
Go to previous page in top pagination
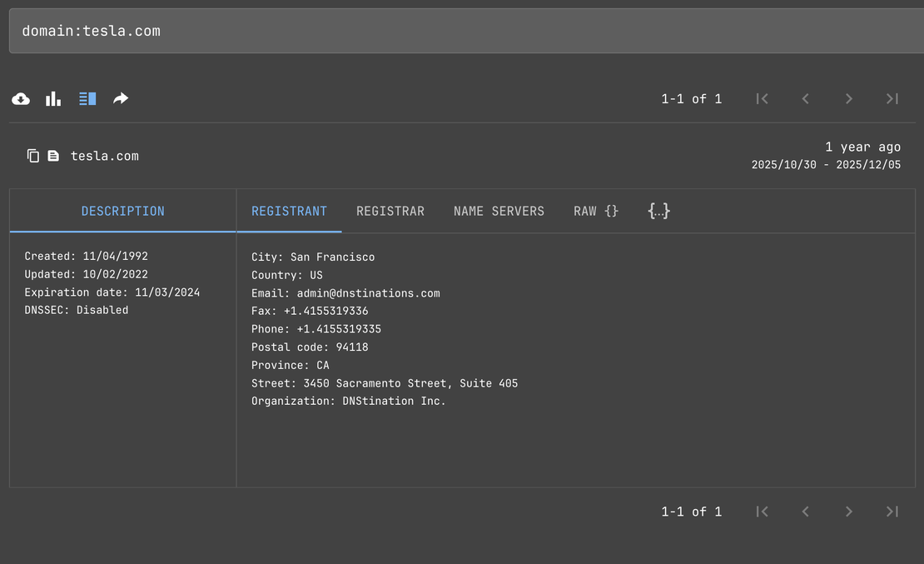click(x=805, y=99)
